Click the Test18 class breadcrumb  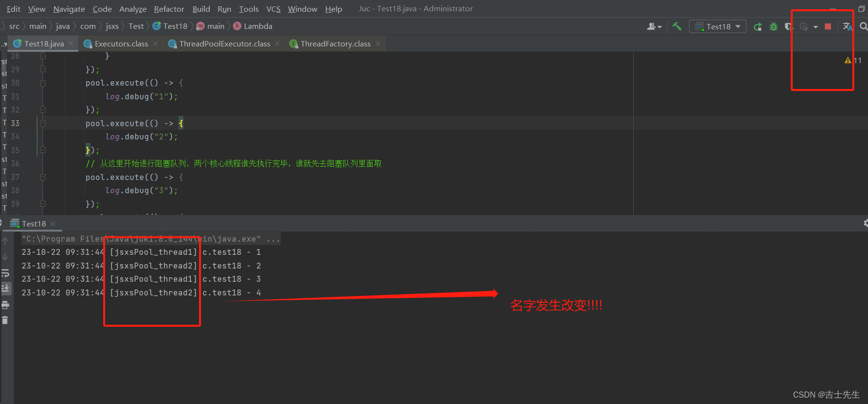click(x=170, y=26)
